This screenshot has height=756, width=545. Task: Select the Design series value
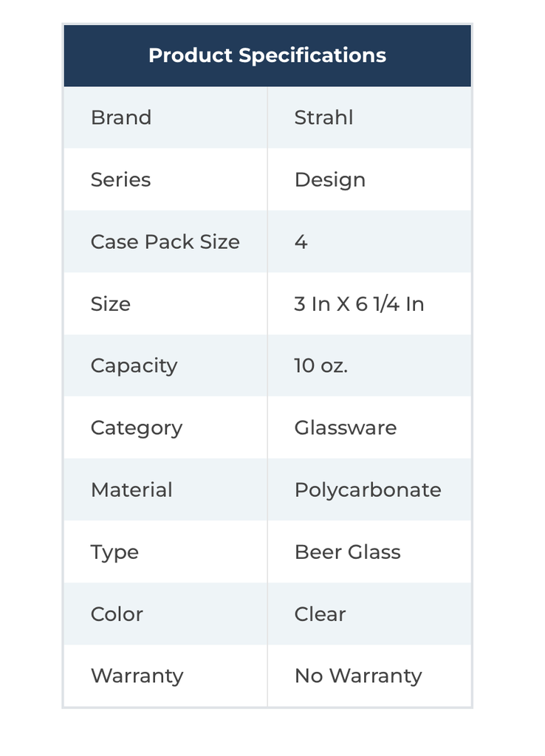[x=329, y=179]
